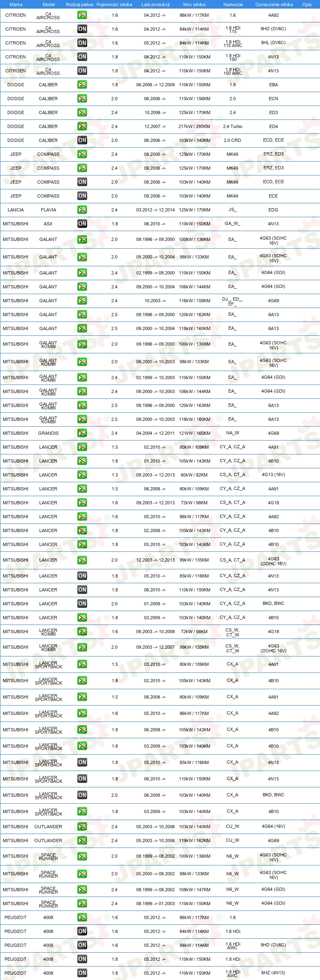Click PB icon in Dodge Caliber 10.2006 ED3 row

[82, 112]
